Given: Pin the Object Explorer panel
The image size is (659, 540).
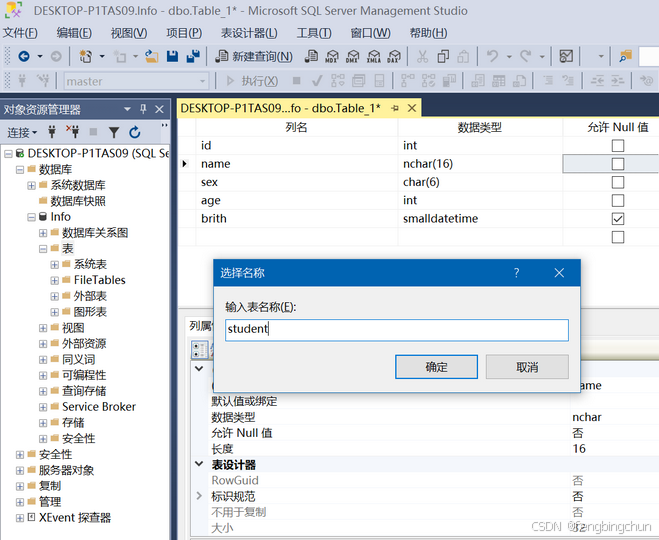Looking at the screenshot, I should coord(143,109).
